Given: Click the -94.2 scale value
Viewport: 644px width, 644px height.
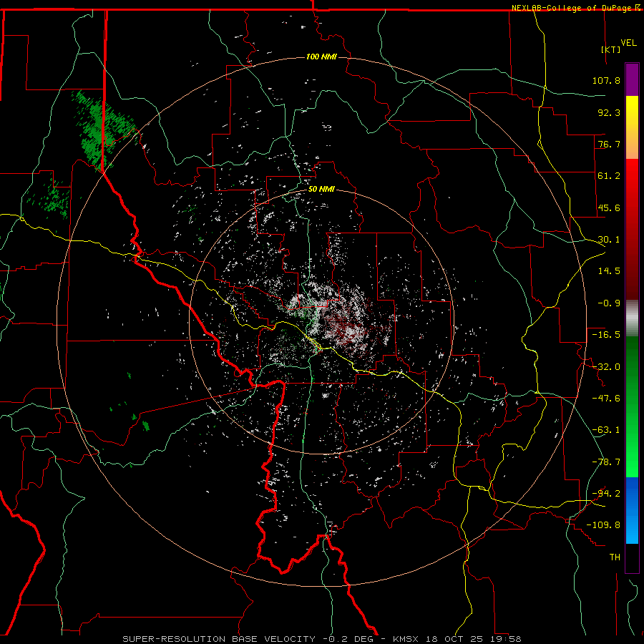Looking at the screenshot, I should pyautogui.click(x=606, y=494).
